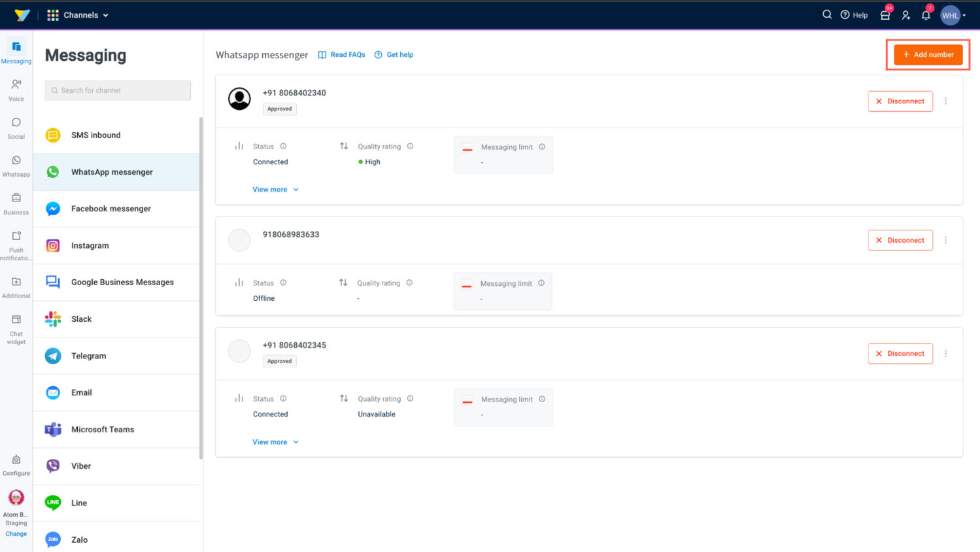
Task: Open the Whatsapp section in left rail
Action: [16, 166]
